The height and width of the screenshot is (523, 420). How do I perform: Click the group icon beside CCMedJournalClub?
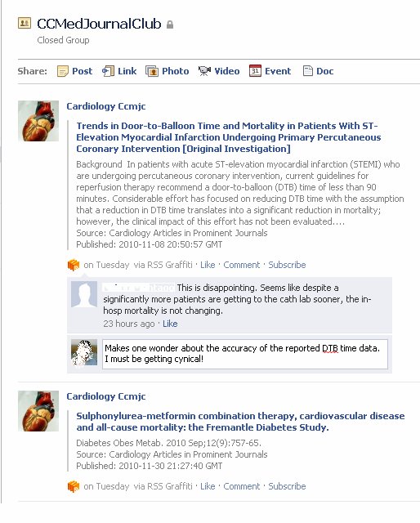click(x=25, y=23)
